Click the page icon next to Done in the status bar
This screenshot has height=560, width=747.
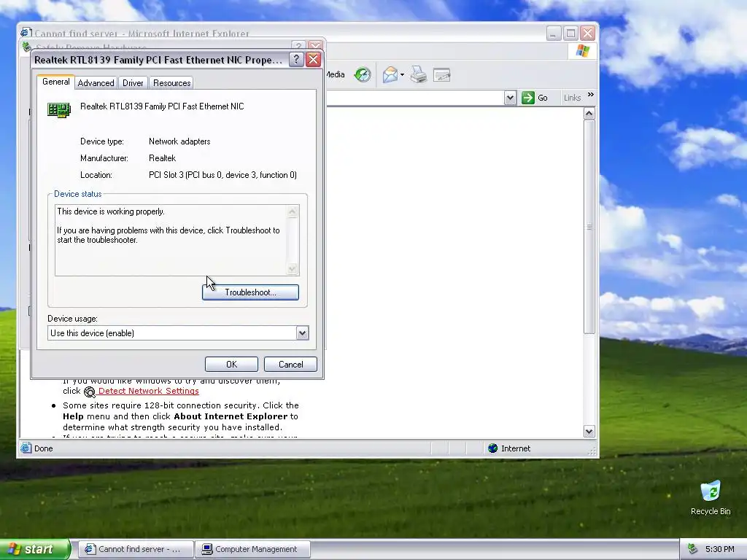click(x=26, y=448)
